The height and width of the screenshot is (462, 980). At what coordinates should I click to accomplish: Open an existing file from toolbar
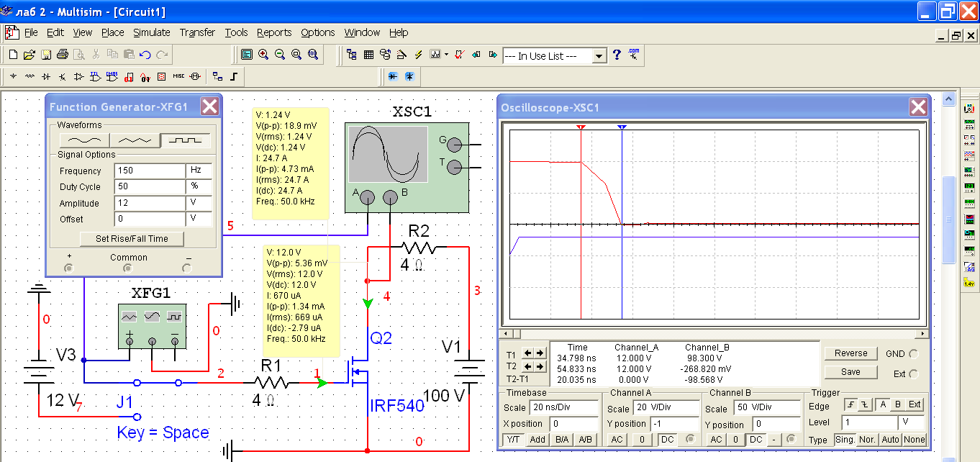pos(29,55)
